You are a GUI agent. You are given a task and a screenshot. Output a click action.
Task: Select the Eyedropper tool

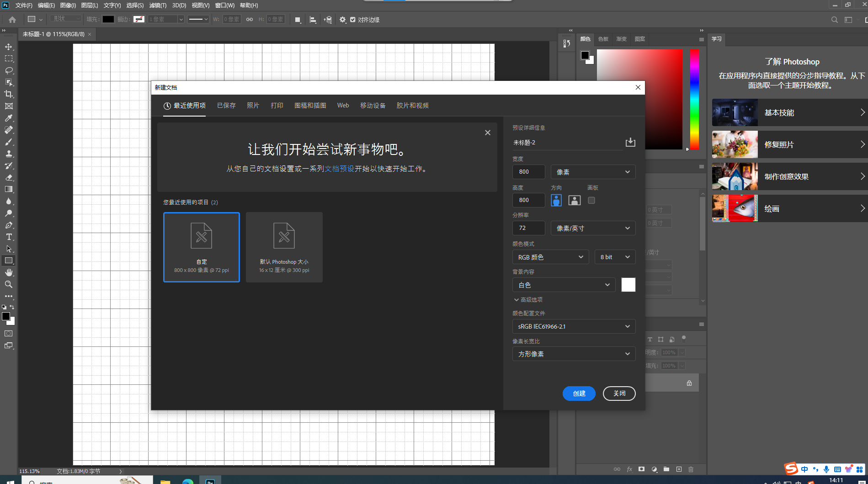(x=9, y=118)
